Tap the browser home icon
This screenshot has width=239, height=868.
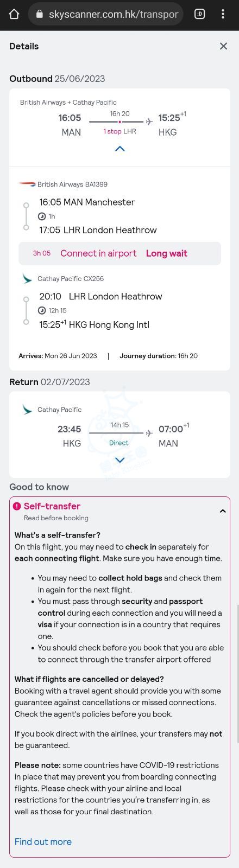click(14, 15)
